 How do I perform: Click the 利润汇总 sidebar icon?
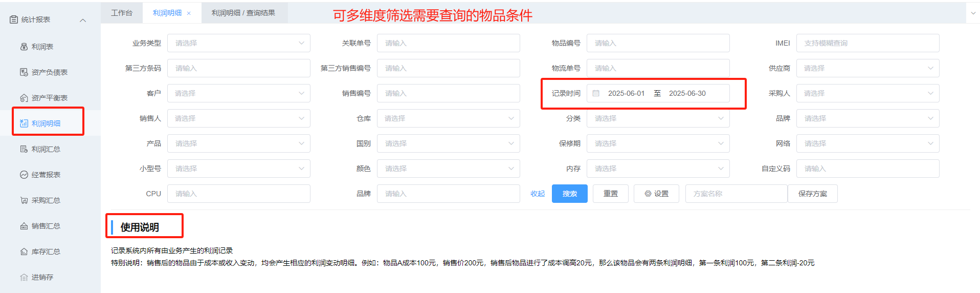coord(24,149)
